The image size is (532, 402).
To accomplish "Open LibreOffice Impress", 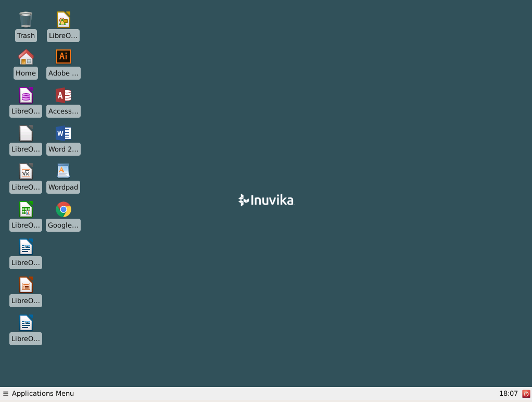I will [x=26, y=285].
